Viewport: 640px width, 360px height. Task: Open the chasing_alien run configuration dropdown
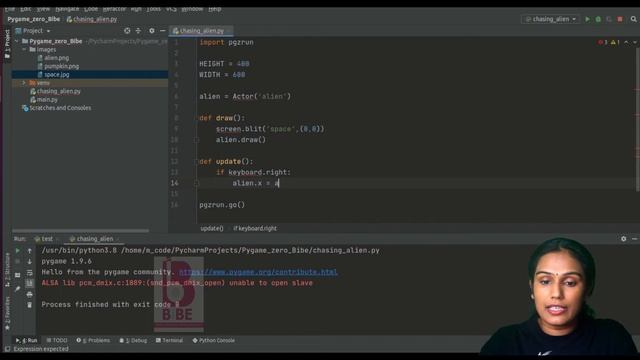[x=551, y=19]
